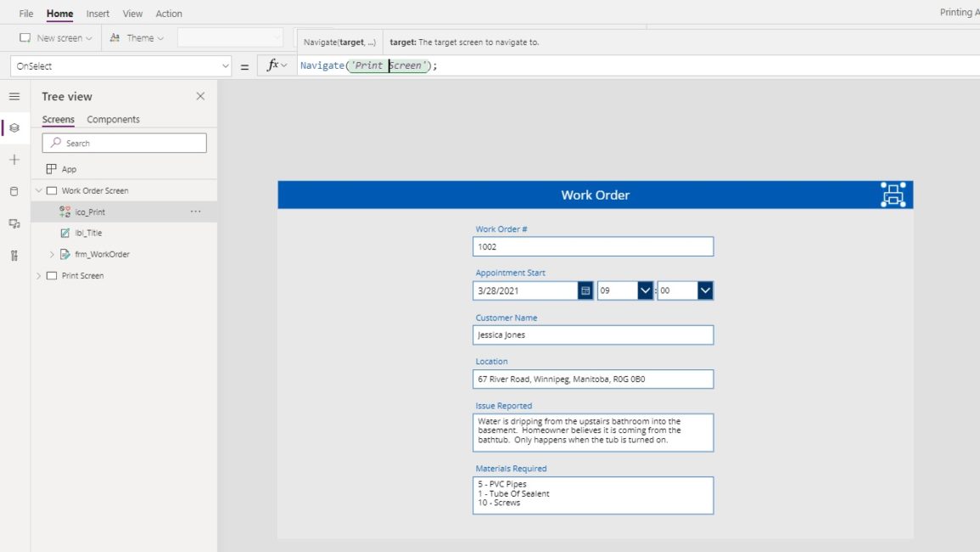This screenshot has width=980, height=552.
Task: Click the Insert plus icon in sidebar
Action: pos(14,160)
